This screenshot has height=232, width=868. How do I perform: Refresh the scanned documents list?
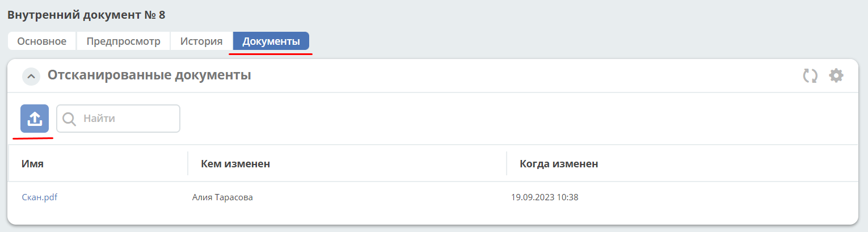[x=810, y=75]
